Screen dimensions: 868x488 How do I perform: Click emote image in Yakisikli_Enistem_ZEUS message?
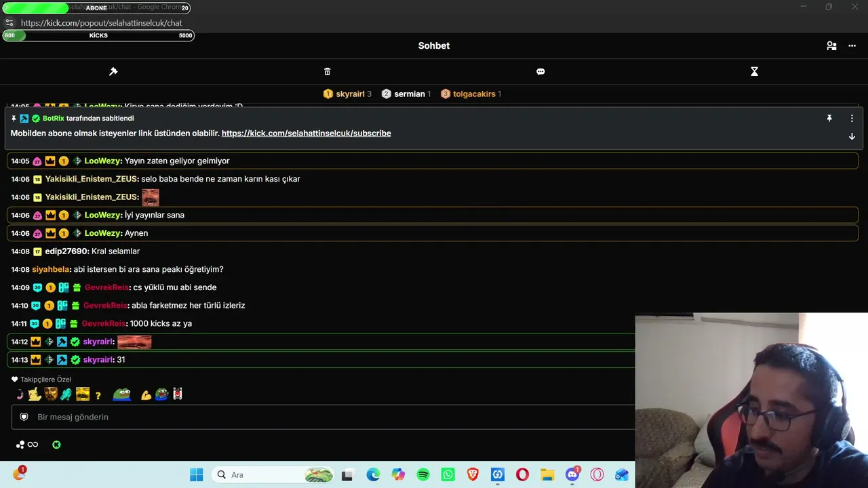pos(151,197)
